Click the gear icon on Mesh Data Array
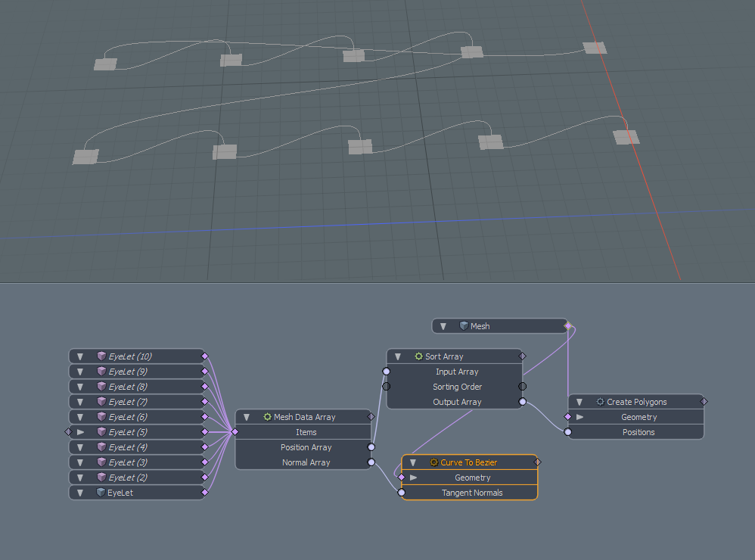 [x=267, y=417]
